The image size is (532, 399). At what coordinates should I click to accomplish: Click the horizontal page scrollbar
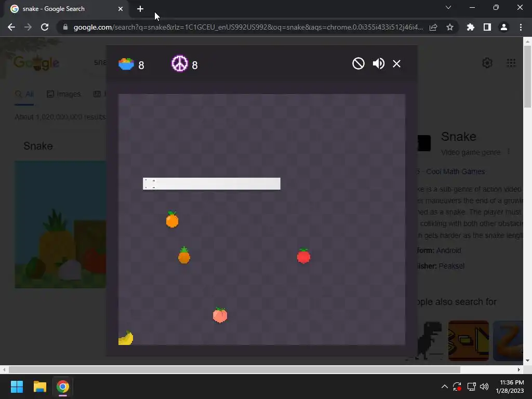(234, 369)
